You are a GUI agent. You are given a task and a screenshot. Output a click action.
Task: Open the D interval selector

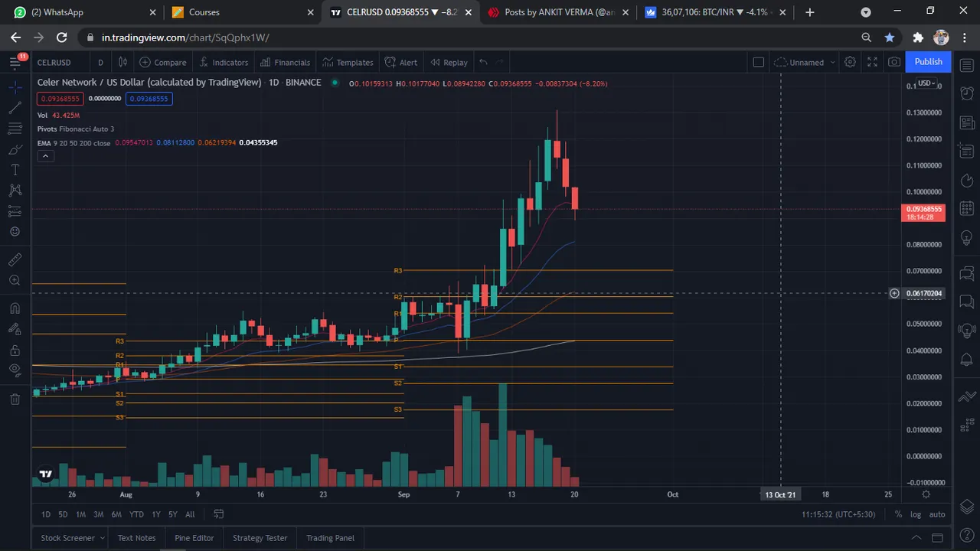(100, 62)
